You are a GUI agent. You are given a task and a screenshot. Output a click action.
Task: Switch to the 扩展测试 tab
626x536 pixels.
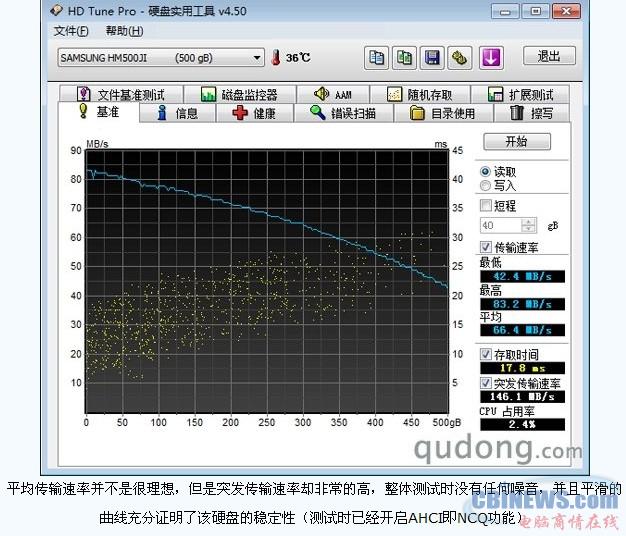pyautogui.click(x=520, y=95)
